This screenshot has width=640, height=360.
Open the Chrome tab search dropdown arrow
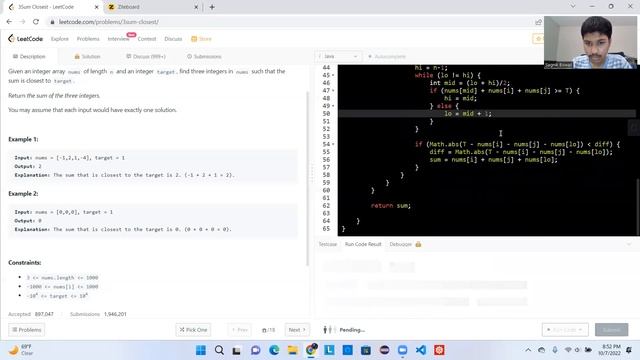[573, 7]
